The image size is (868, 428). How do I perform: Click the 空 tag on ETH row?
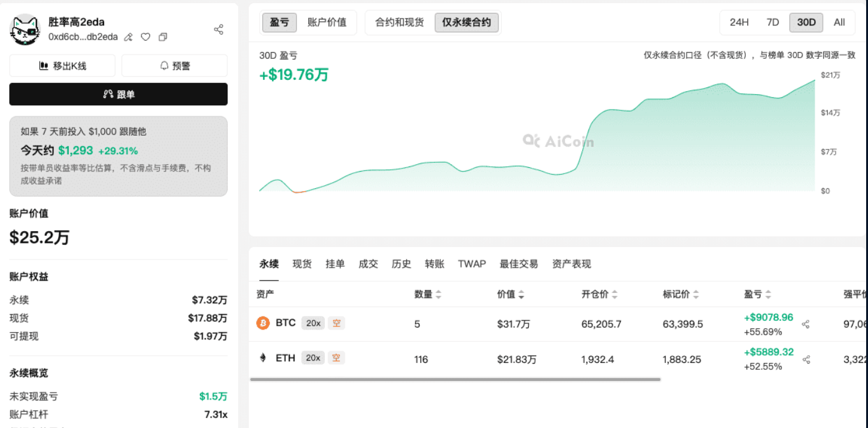click(336, 357)
